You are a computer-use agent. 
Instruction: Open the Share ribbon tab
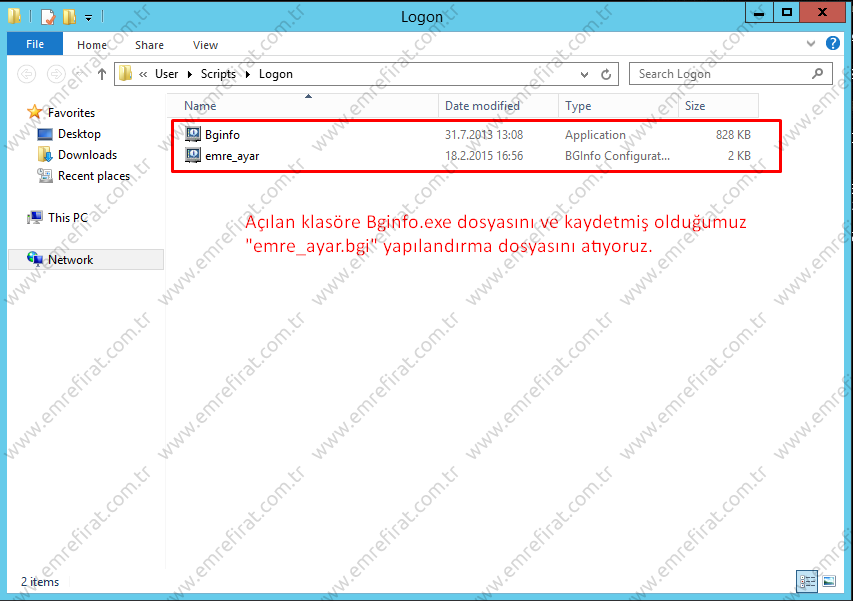149,45
